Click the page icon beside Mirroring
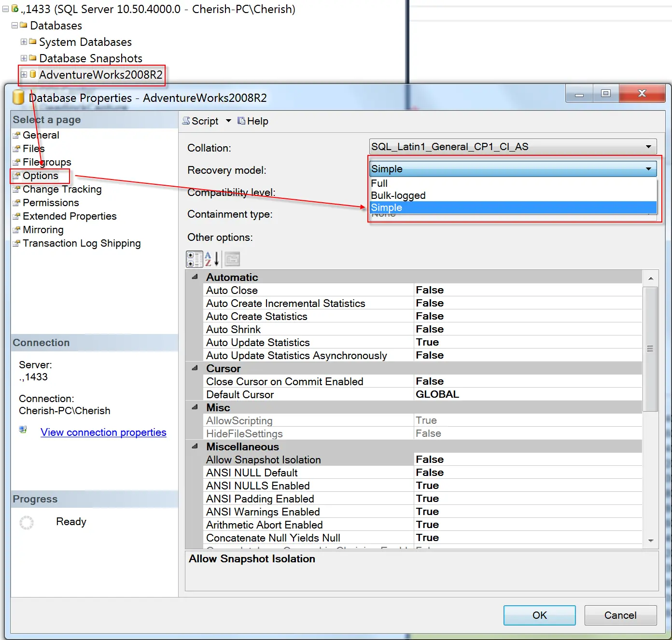Viewport: 672px width, 640px height. click(16, 230)
